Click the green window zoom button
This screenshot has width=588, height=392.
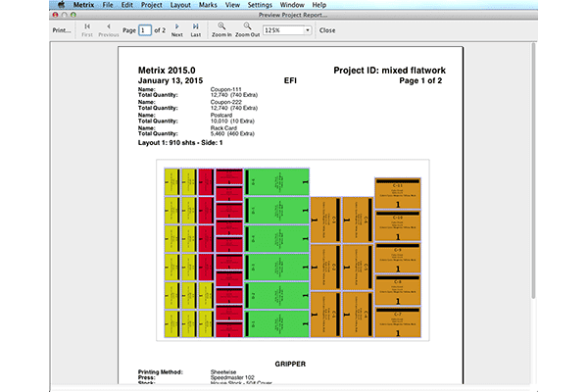click(x=73, y=15)
